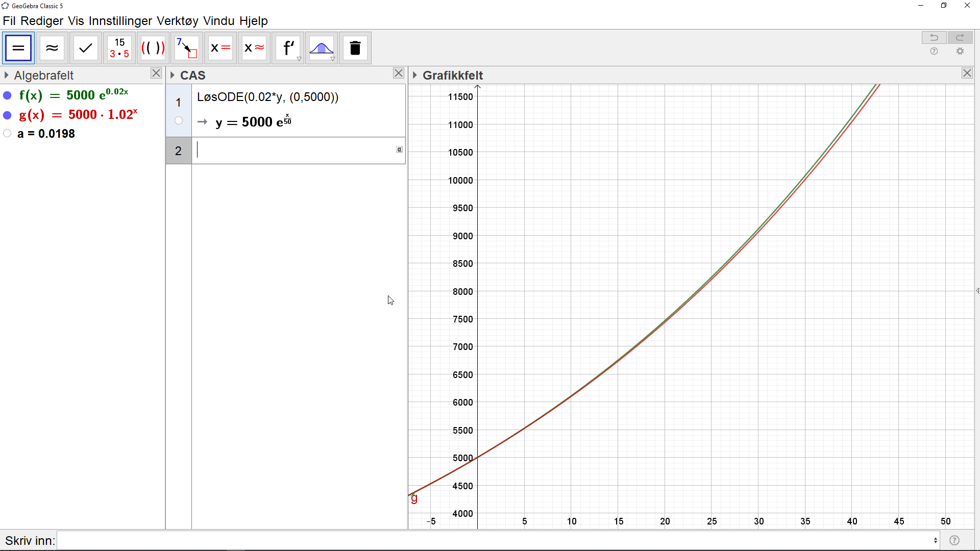Click the Skriv inn input bar
980x551 pixels.
495,540
